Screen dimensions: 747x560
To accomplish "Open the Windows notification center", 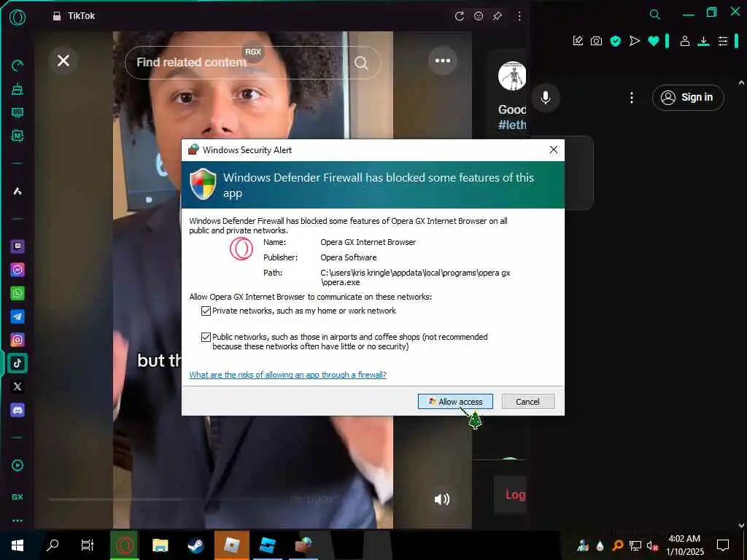I will pos(723,545).
